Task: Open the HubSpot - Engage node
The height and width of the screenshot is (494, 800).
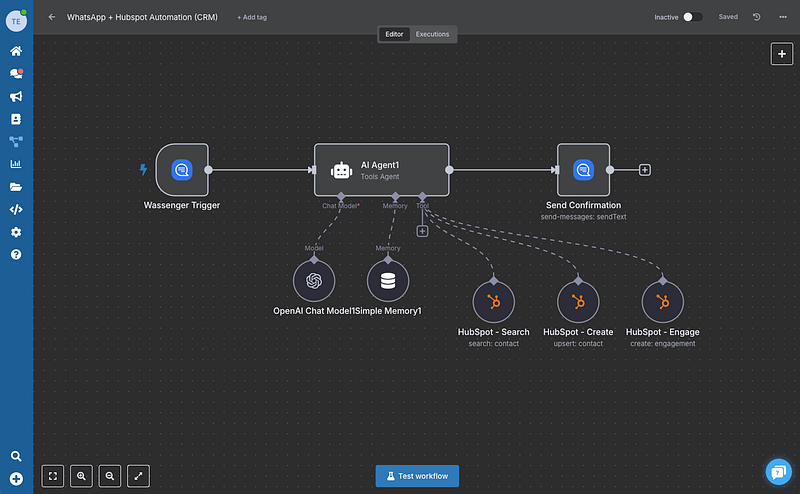Action: point(662,302)
